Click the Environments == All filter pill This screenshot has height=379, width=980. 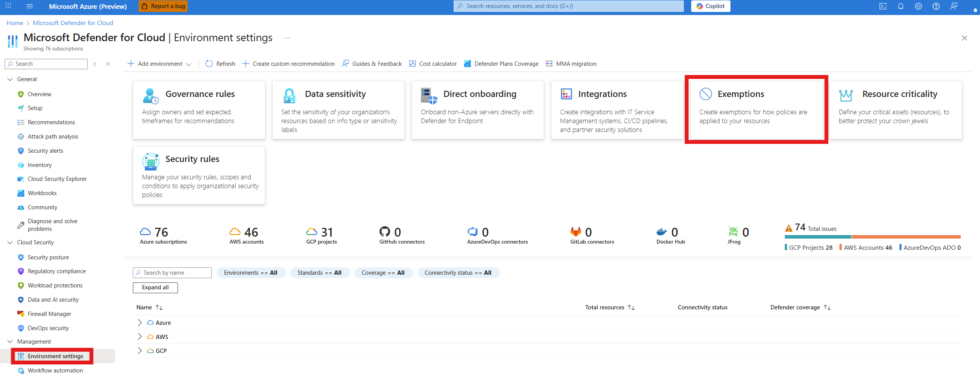point(251,273)
